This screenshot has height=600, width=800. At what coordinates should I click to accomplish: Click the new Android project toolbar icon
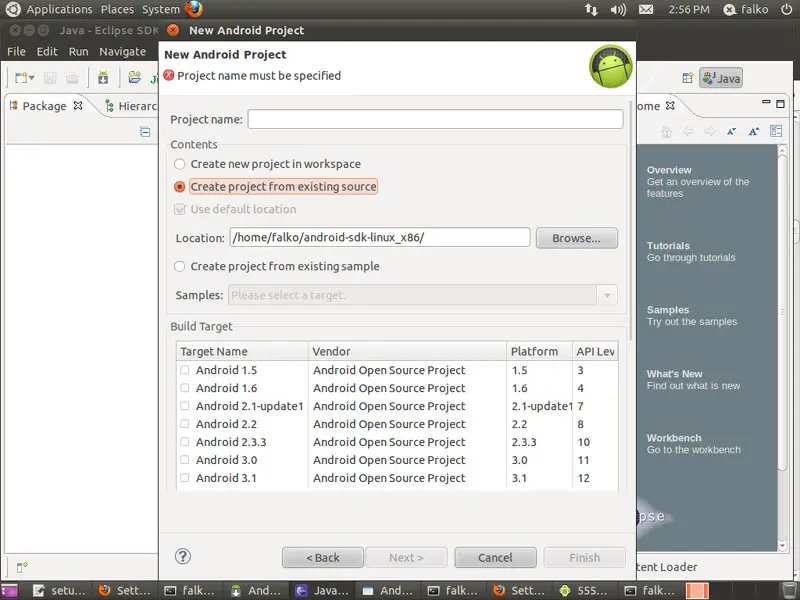pos(135,78)
